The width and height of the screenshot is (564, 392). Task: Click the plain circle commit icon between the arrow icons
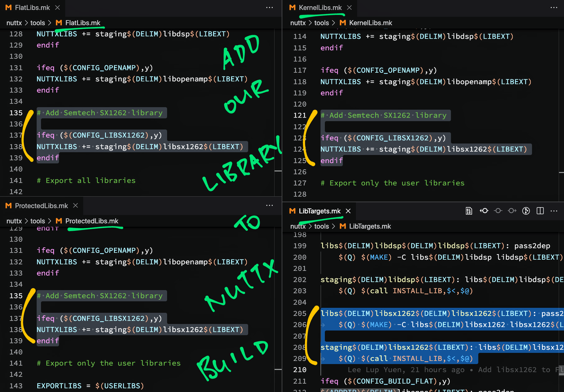pos(498,211)
